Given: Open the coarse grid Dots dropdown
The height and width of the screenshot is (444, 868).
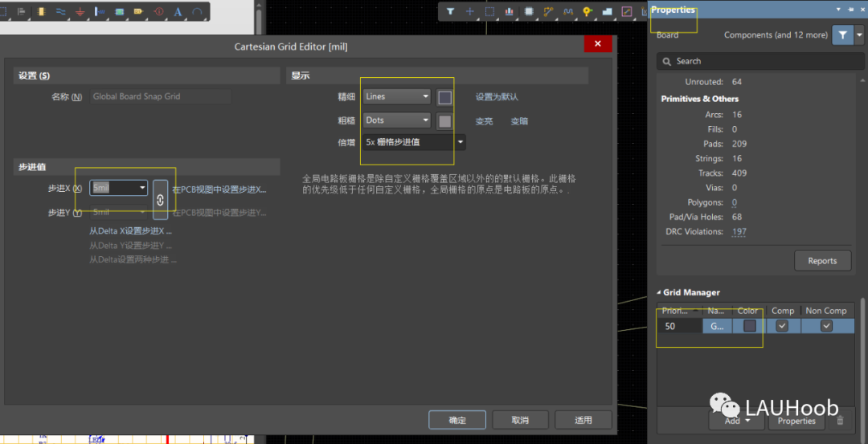Looking at the screenshot, I should [398, 120].
